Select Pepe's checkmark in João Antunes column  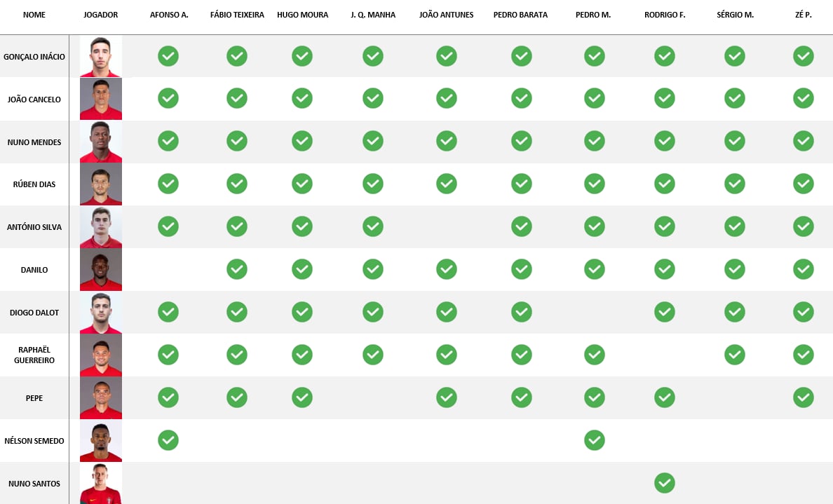pyautogui.click(x=447, y=397)
